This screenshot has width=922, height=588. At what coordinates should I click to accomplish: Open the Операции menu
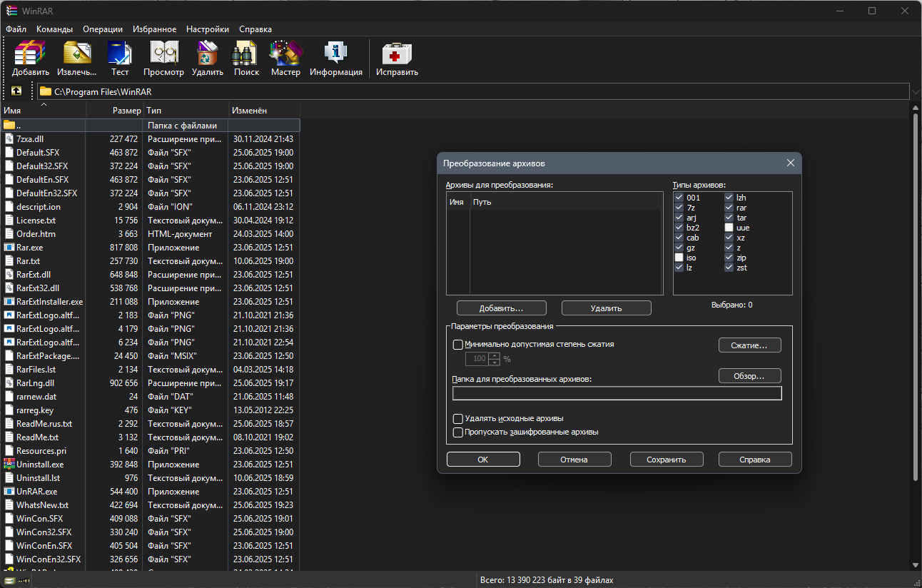point(103,29)
